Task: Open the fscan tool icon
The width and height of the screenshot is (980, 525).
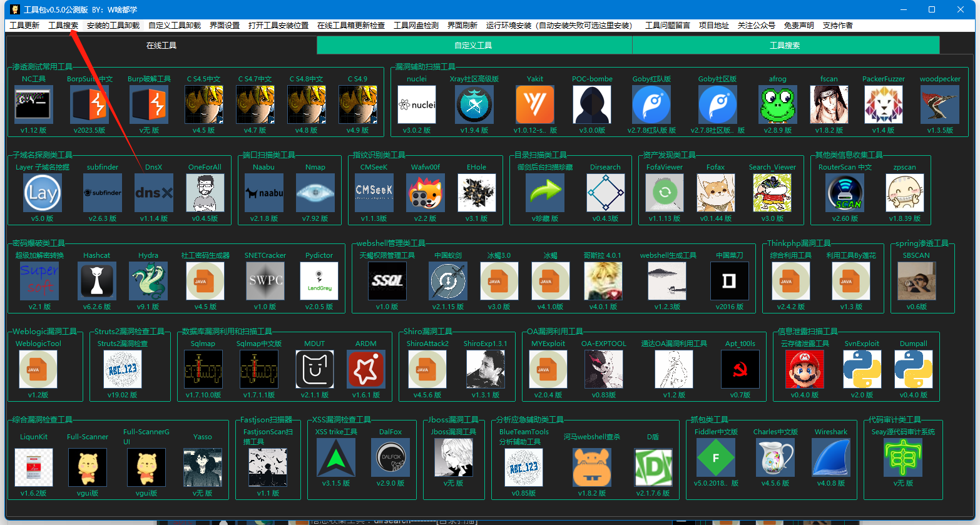Action: 829,104
